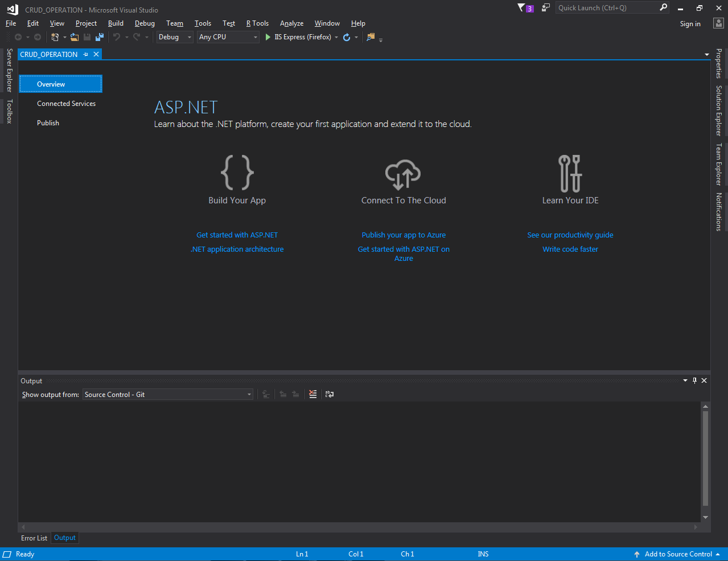This screenshot has width=728, height=561.
Task: Click the Redo arrow icon
Action: pyautogui.click(x=137, y=37)
